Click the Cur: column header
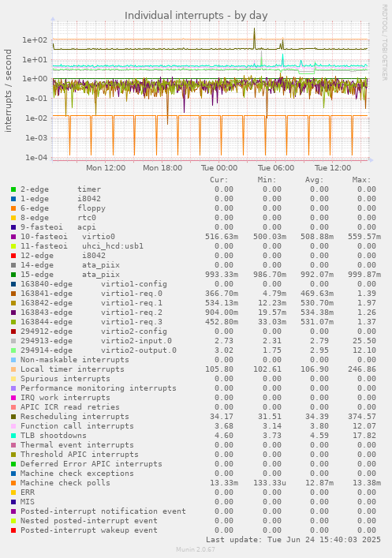392x558 pixels. 219,180
